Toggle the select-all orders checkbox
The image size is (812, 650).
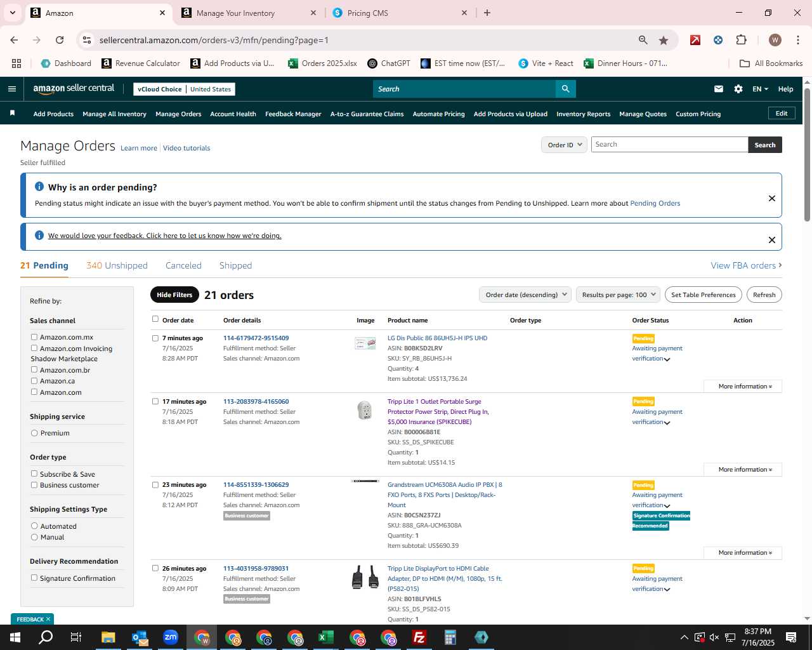[x=155, y=319]
